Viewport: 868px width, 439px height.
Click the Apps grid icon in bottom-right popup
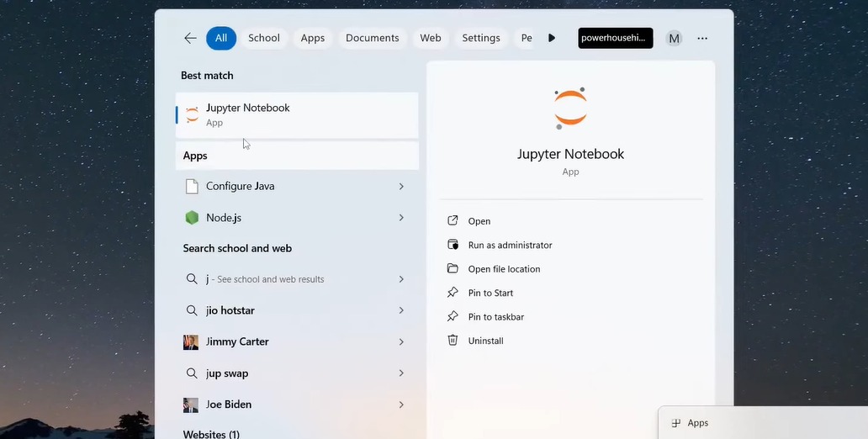click(x=676, y=423)
